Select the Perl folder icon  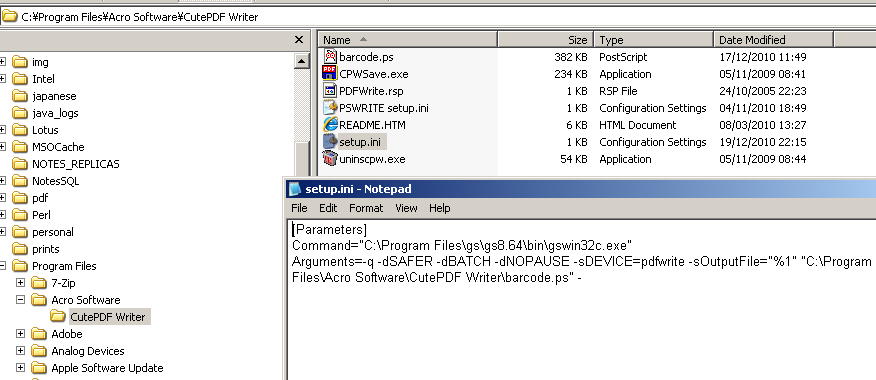20,215
